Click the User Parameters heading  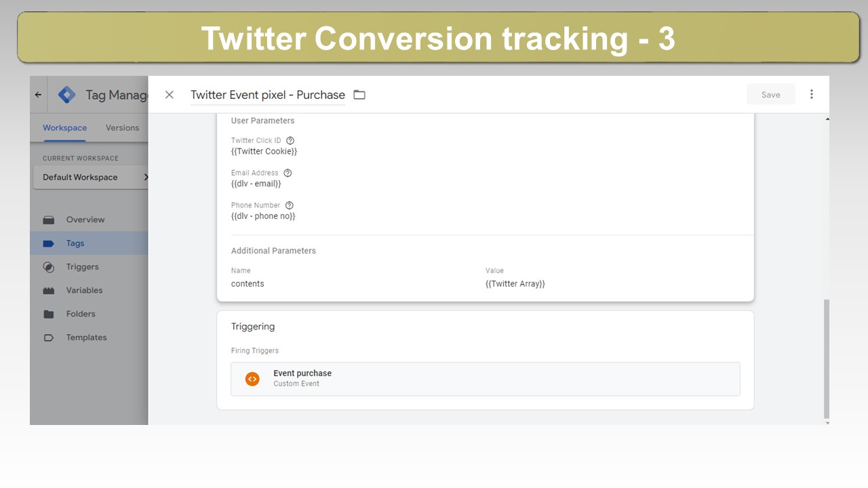(262, 121)
